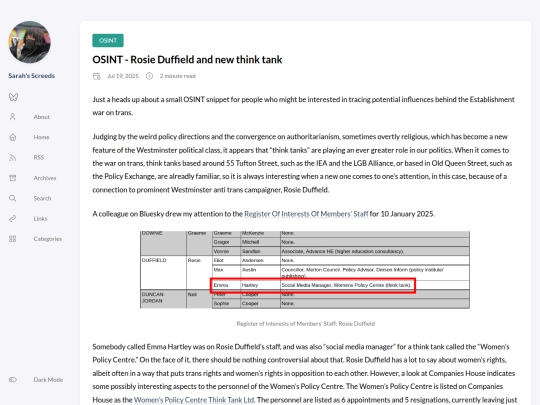The height and width of the screenshot is (405, 540).
Task: Open Register Of Interests Of Members' Staff link
Action: pos(306,214)
